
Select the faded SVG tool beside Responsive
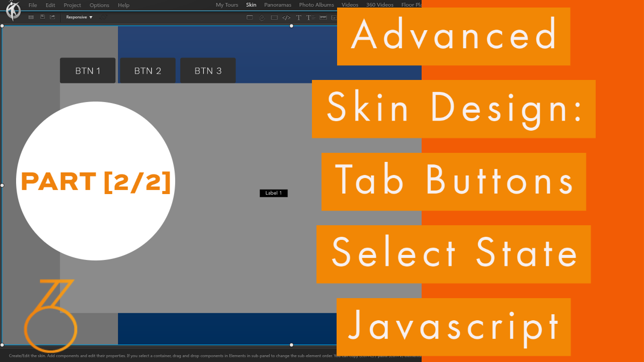103,17
